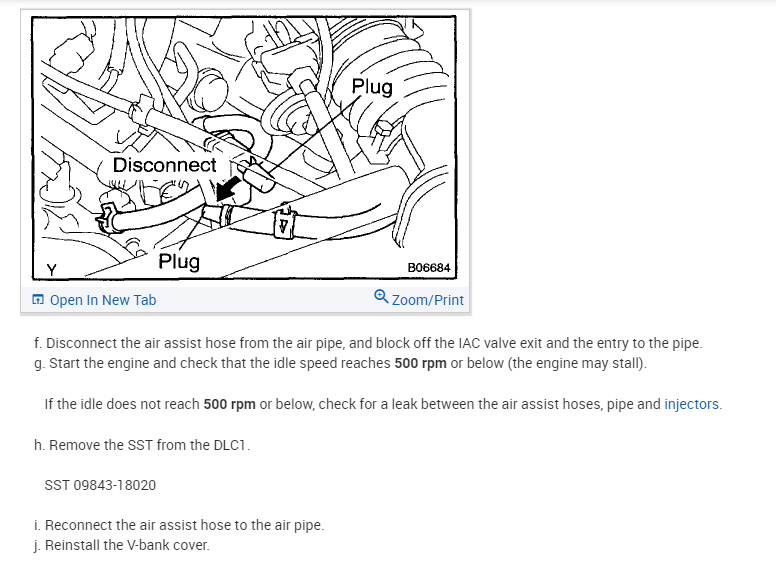Click the Zoom/Print link text
Viewport: 776px width, 568px height.
coord(428,300)
